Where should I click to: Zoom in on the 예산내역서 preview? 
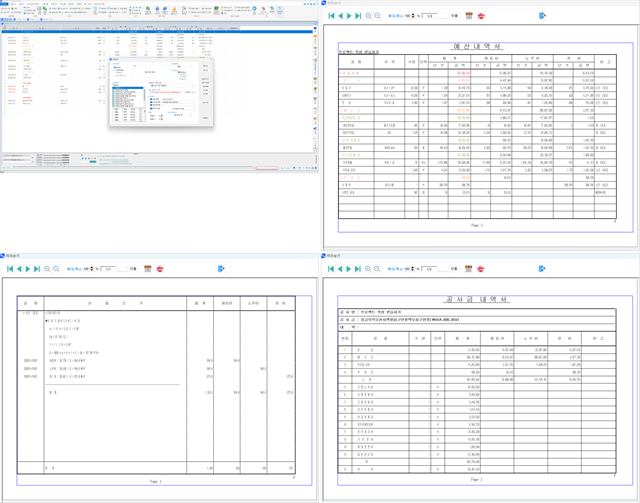tap(368, 16)
